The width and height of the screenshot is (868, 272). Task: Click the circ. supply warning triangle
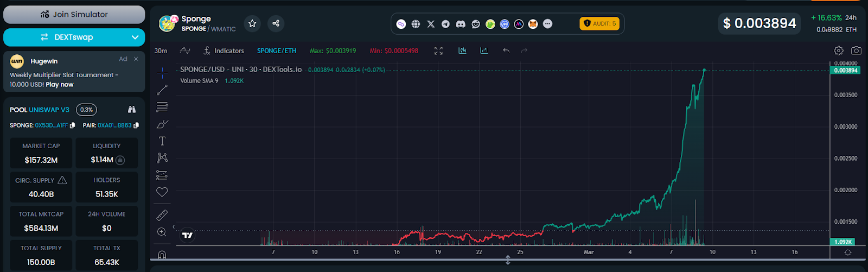click(62, 180)
